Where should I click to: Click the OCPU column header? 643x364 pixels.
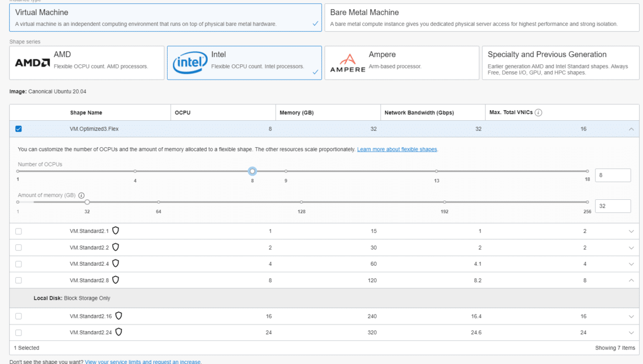point(182,113)
